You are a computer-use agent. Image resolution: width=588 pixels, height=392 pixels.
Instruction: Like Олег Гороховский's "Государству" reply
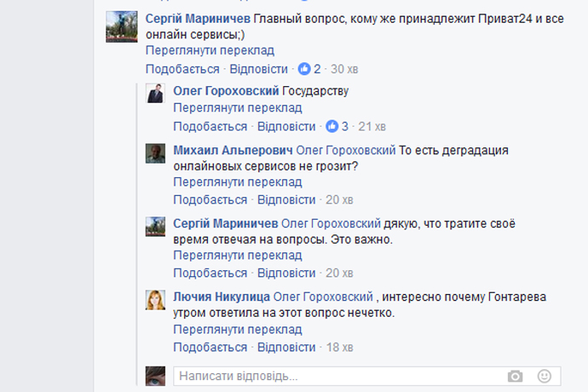210,126
